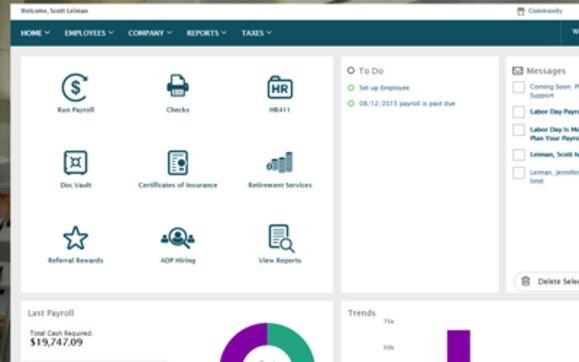Viewport: 579px width, 362px height.
Task: Open Certificates of Insurance icon
Action: 178,163
